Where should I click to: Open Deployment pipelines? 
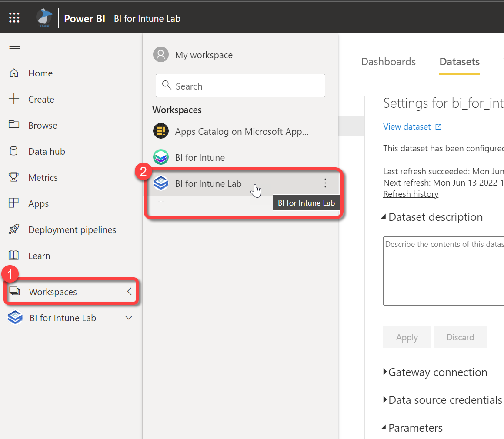72,230
